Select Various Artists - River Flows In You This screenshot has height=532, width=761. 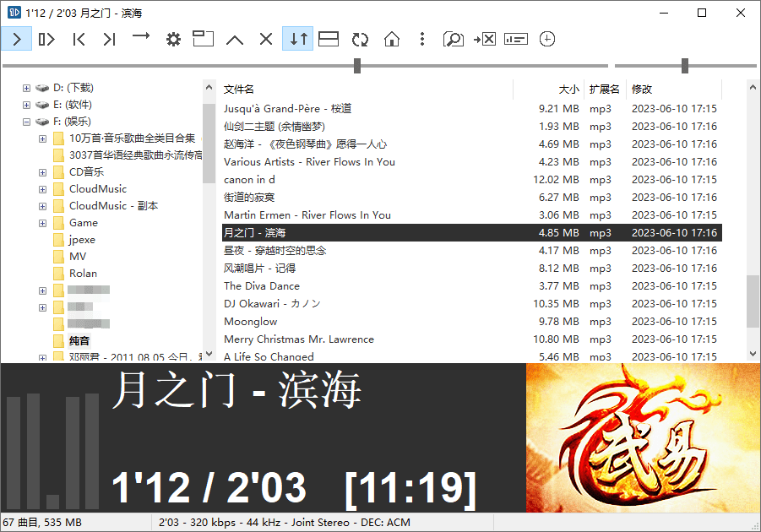click(472, 162)
